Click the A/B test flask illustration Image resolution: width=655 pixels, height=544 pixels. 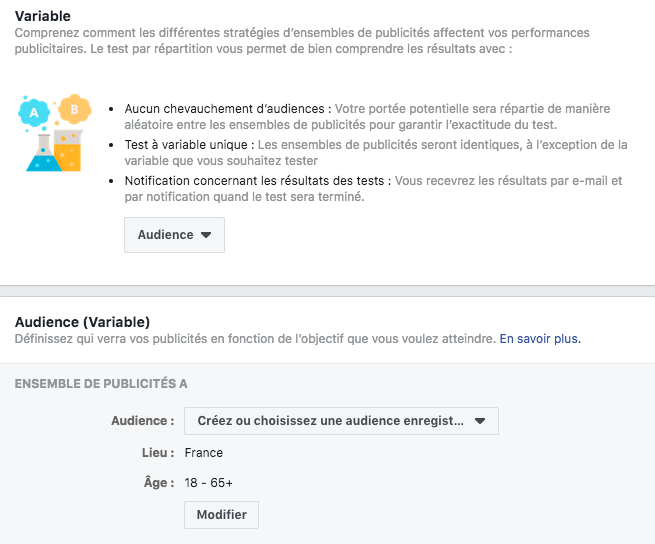53,134
